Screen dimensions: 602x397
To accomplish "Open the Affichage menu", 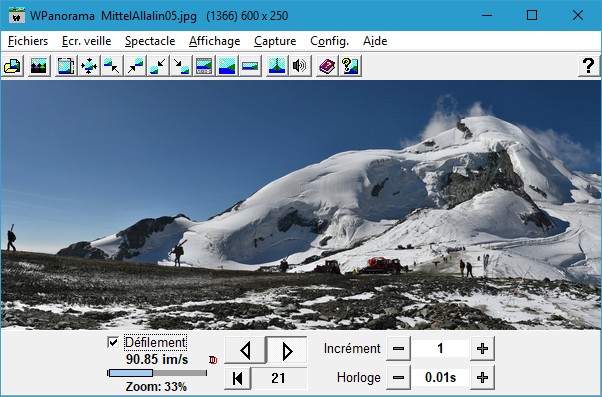I will coord(214,41).
